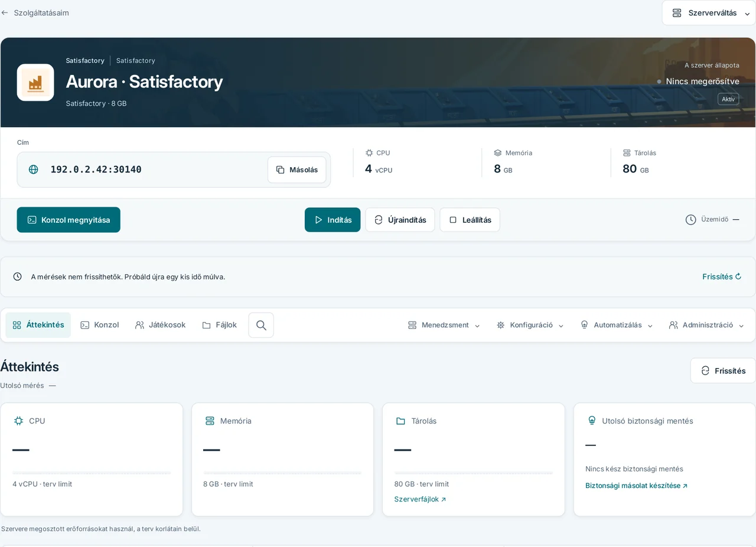Switch to the Áttekintés tab
This screenshot has width=756, height=547.
point(38,325)
